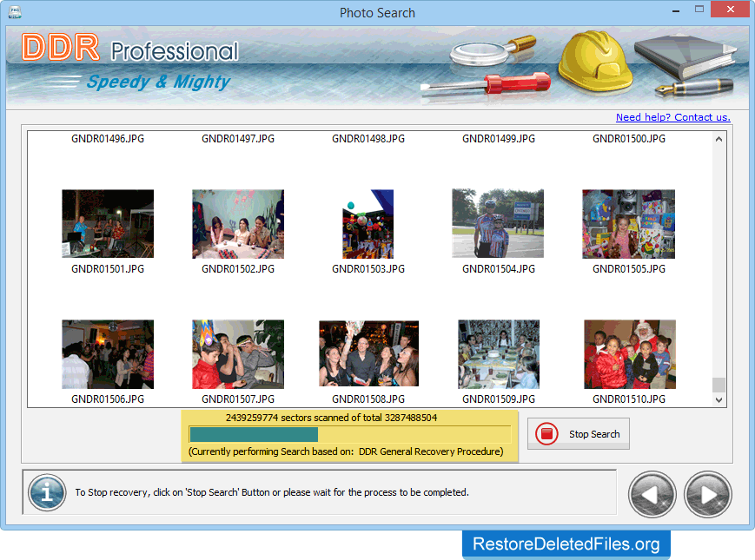Select thumbnail GNDR01506.JPG

(108, 354)
